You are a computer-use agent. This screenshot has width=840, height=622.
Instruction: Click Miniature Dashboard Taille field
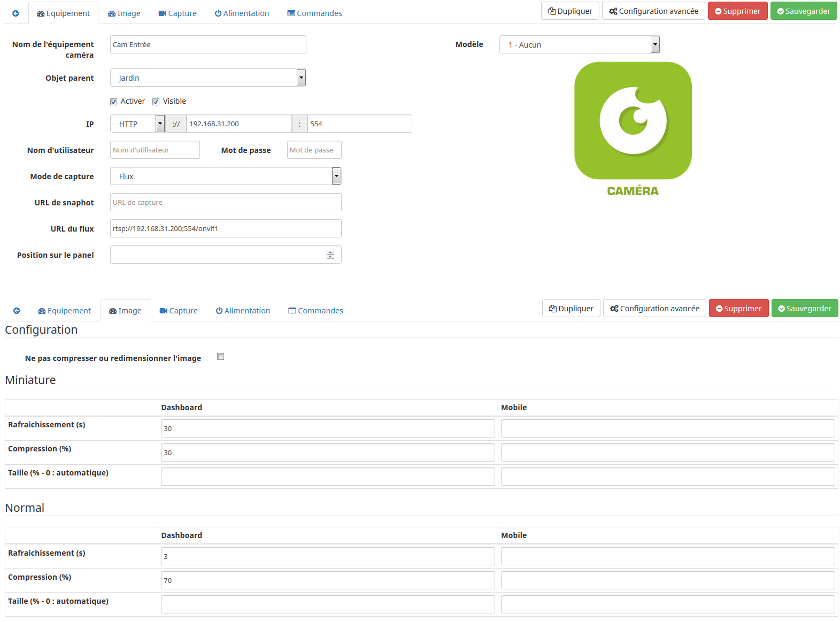328,477
